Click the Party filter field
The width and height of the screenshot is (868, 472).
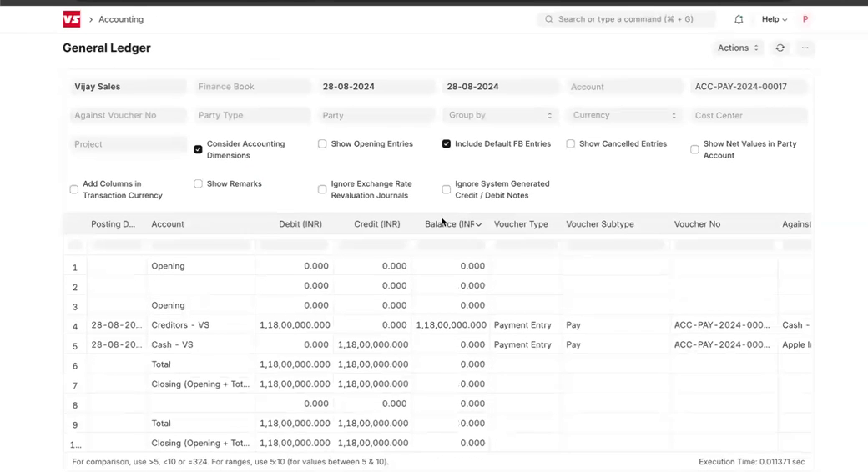click(x=376, y=115)
